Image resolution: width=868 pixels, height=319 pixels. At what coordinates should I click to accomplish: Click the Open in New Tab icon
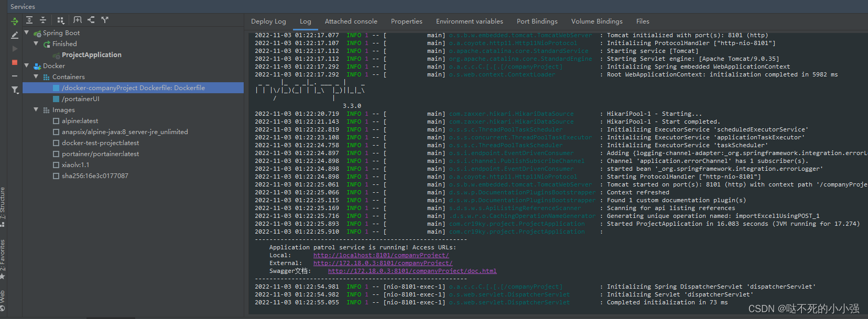[x=78, y=20]
